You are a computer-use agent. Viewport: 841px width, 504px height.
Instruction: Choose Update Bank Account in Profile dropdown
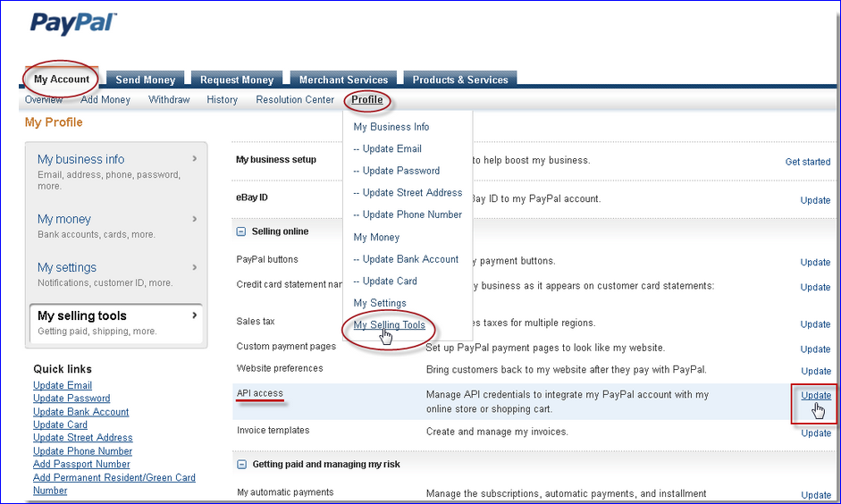[x=406, y=259]
